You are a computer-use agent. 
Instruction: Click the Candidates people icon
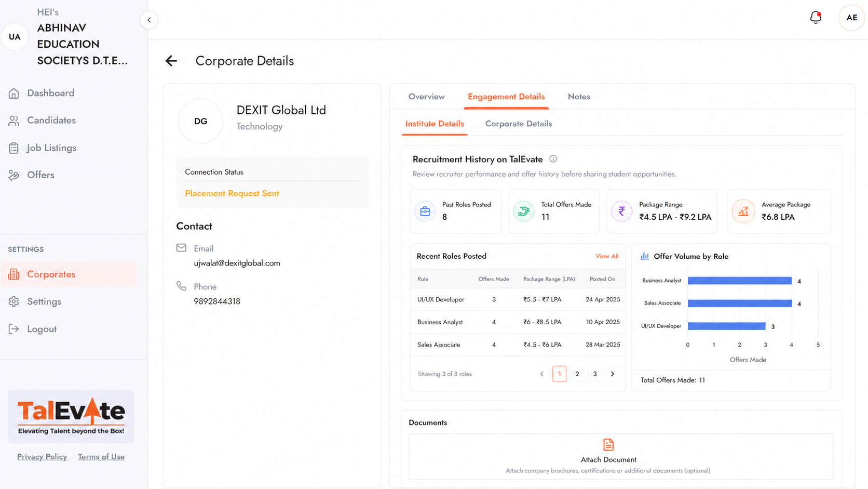click(14, 121)
